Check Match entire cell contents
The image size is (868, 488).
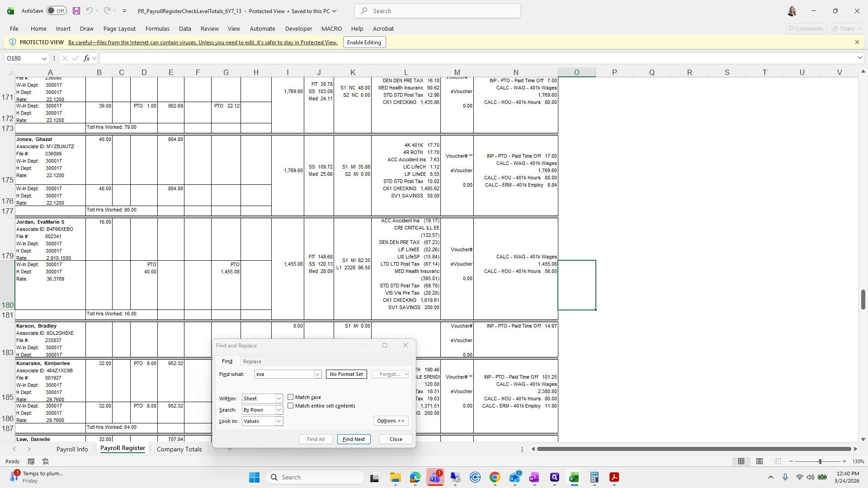click(x=291, y=406)
